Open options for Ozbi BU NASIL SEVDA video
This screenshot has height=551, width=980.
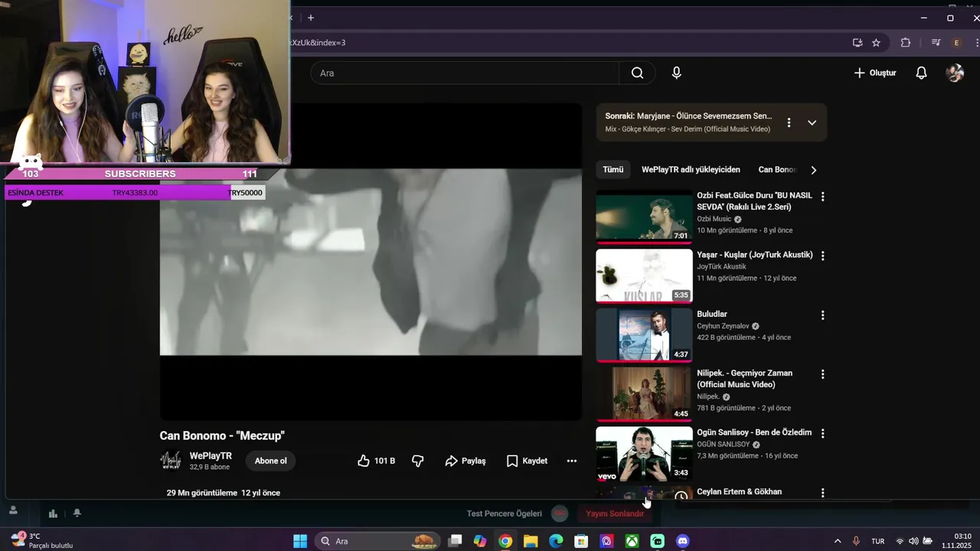822,197
